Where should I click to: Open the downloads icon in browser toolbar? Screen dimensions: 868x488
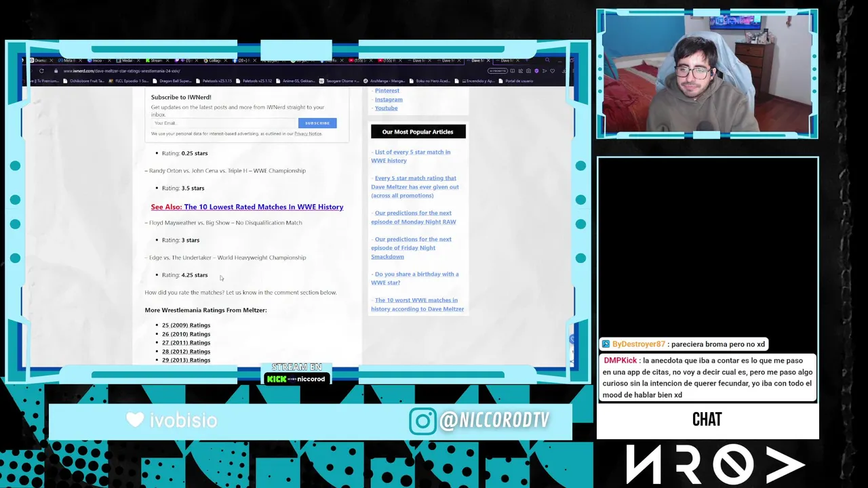point(564,71)
